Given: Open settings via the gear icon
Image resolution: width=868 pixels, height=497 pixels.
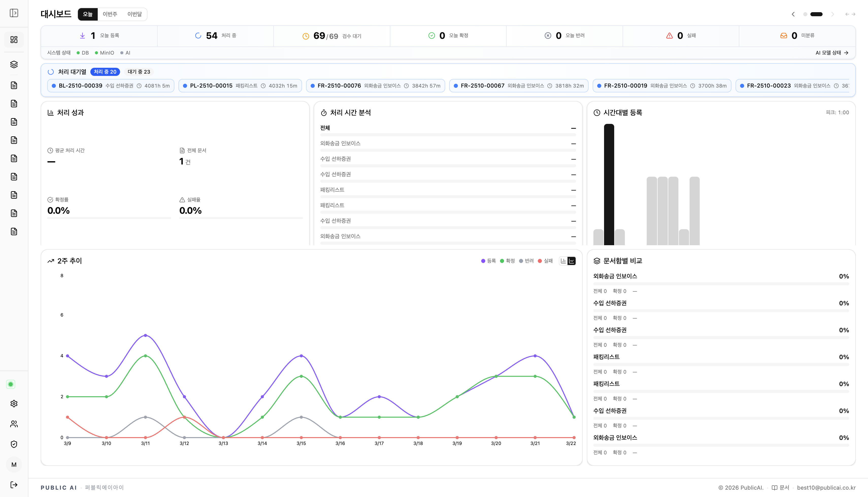Looking at the screenshot, I should 14,404.
